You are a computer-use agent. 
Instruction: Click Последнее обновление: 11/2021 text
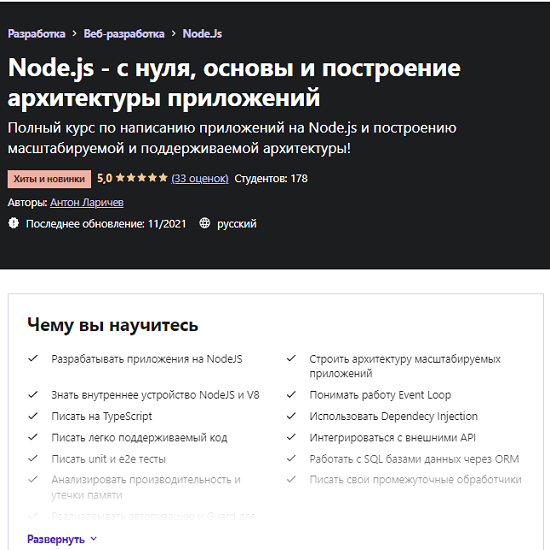(x=106, y=223)
